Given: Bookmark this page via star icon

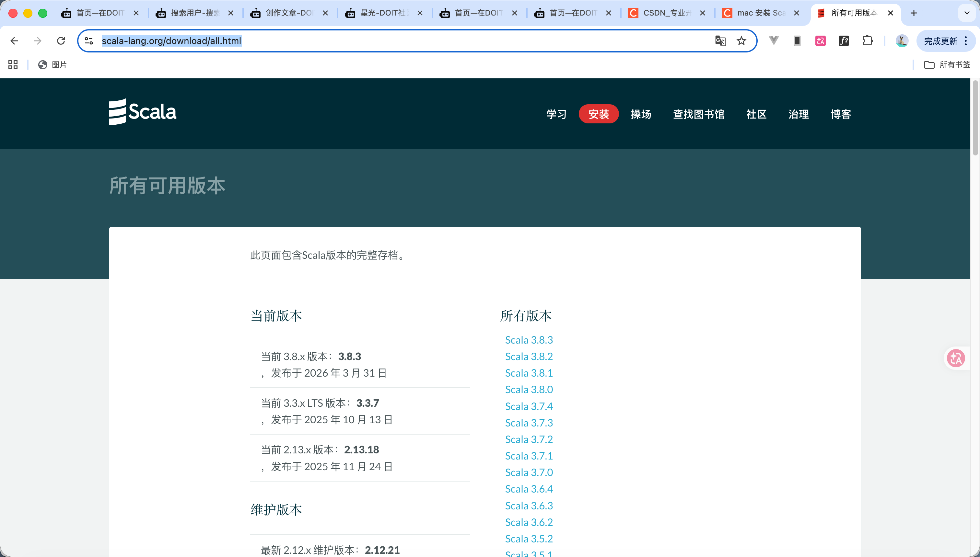Looking at the screenshot, I should coord(741,40).
